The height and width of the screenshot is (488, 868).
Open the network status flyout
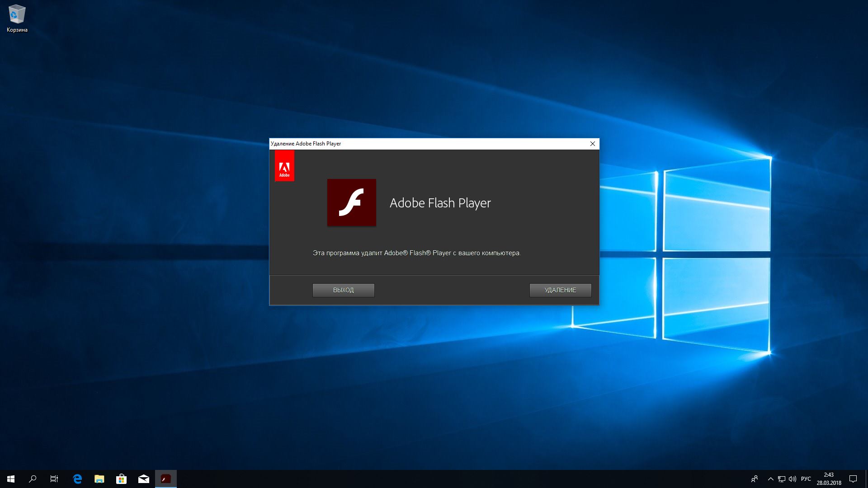pyautogui.click(x=781, y=479)
